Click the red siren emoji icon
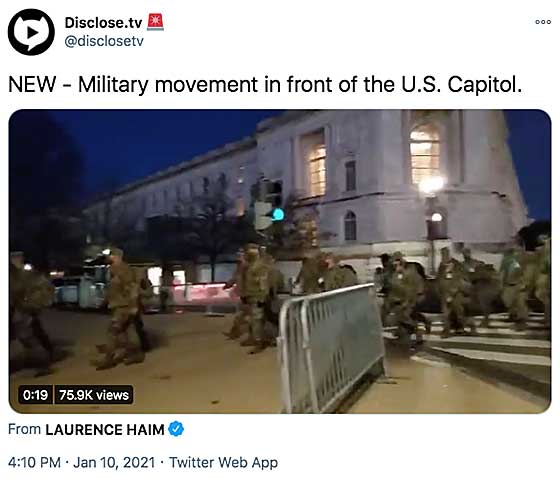This screenshot has width=560, height=479. [155, 22]
